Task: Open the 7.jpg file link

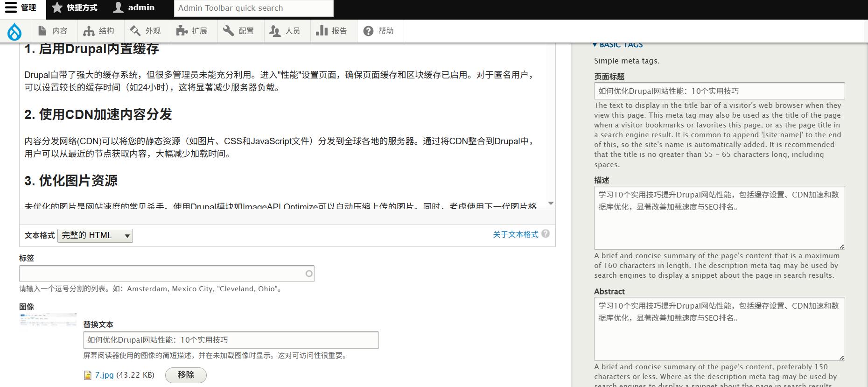Action: pyautogui.click(x=105, y=375)
